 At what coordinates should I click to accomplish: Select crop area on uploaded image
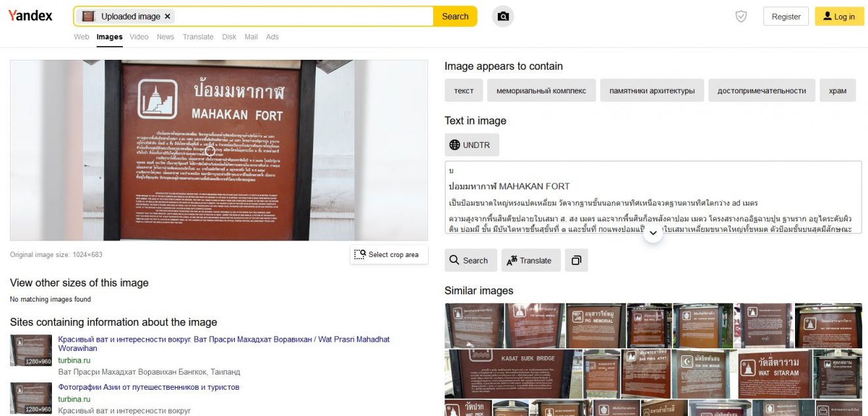(389, 254)
